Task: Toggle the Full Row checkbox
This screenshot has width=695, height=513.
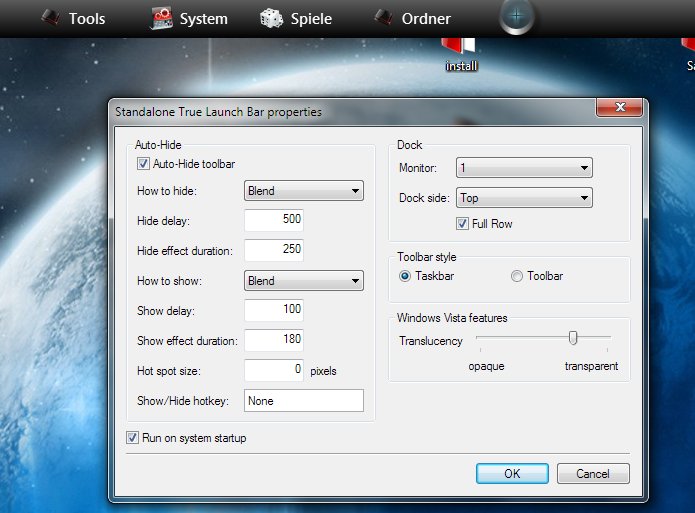Action: tap(462, 223)
